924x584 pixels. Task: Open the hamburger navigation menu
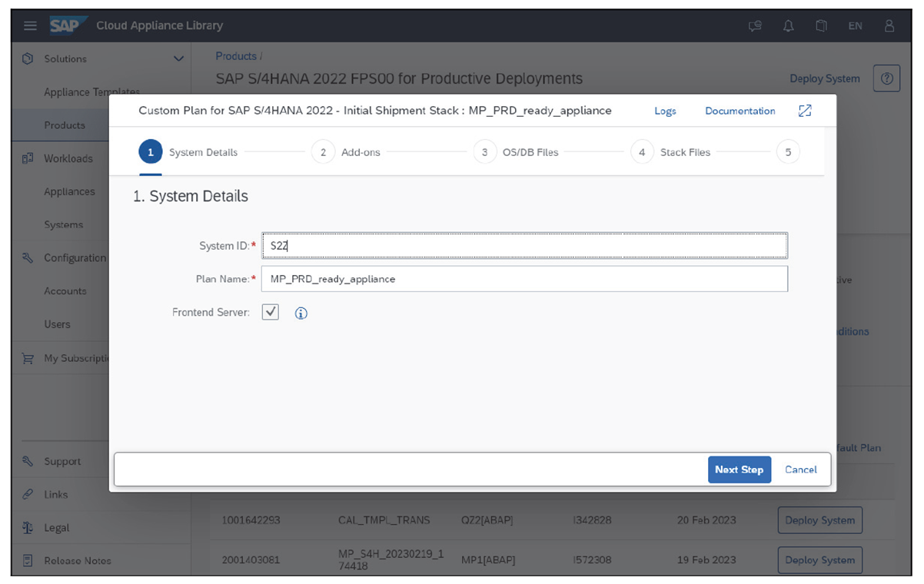pos(30,25)
